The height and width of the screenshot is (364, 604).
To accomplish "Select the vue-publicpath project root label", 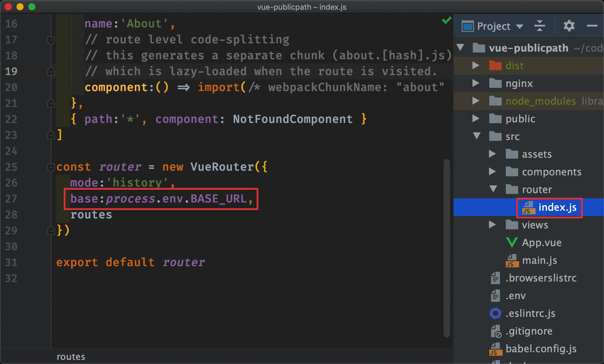I will click(528, 48).
